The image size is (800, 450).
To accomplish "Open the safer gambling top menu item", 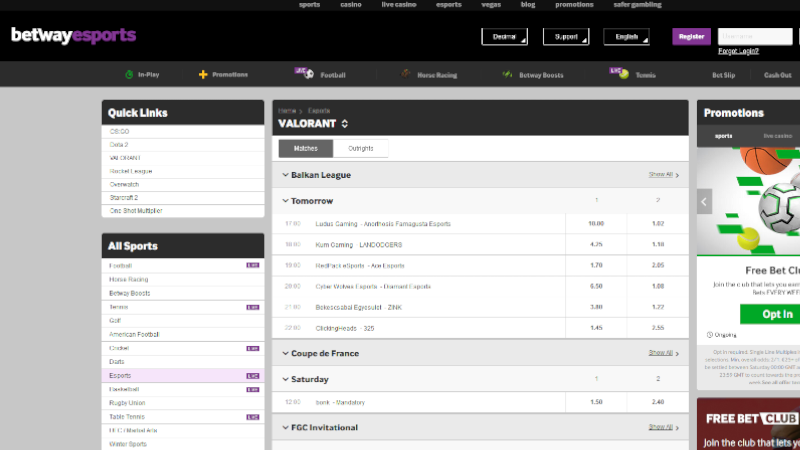I will pos(637,5).
